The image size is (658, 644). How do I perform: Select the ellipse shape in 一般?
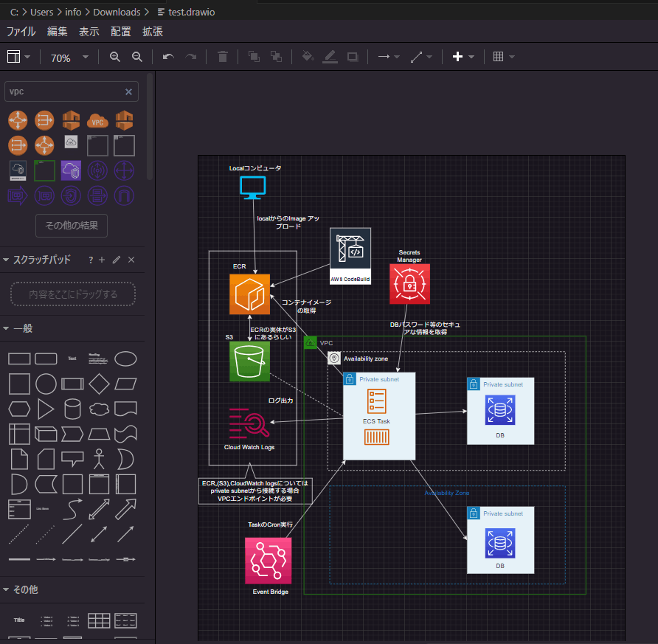pos(125,359)
